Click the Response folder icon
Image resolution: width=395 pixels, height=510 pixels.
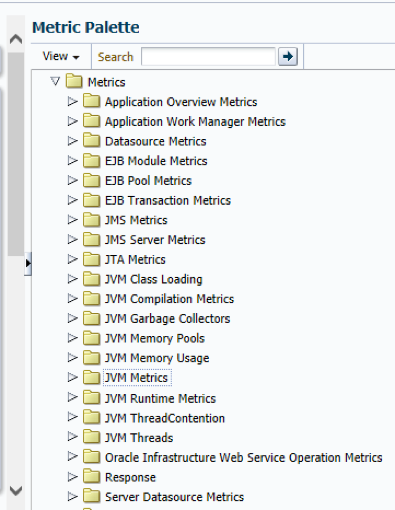click(91, 476)
